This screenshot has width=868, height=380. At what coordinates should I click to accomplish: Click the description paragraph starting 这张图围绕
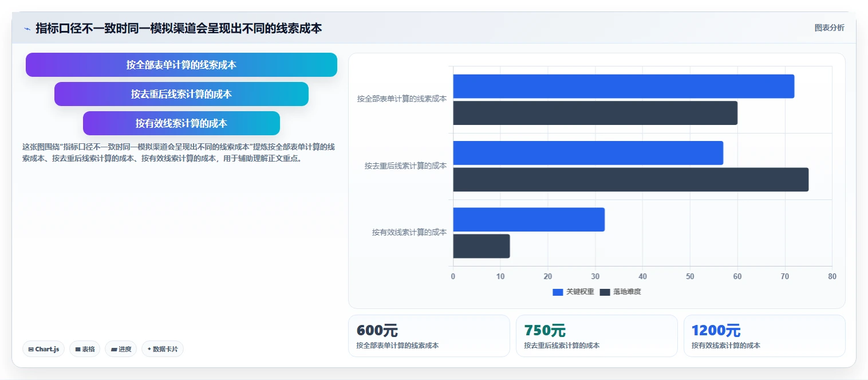(x=179, y=152)
